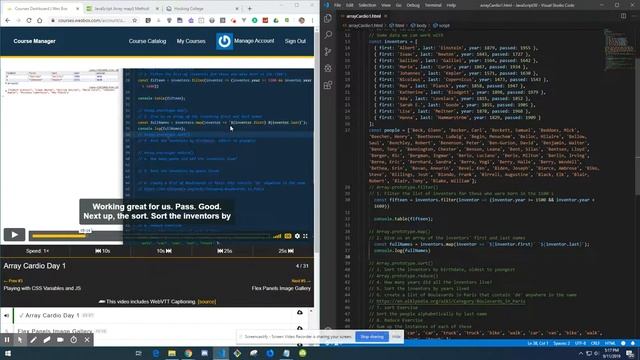Click the speaker icon beside Array Cardio Day 1
Image resolution: width=640 pixels, height=360 pixels.
[7, 316]
